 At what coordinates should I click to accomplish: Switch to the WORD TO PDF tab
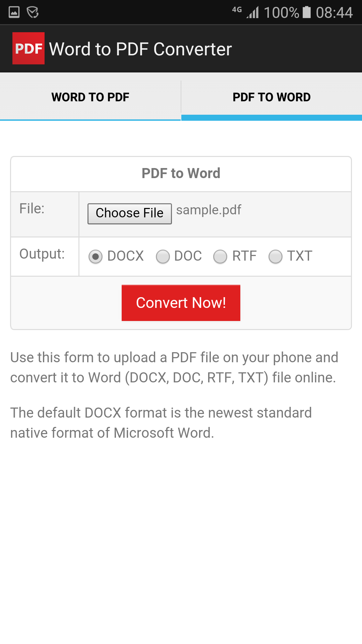point(90,97)
